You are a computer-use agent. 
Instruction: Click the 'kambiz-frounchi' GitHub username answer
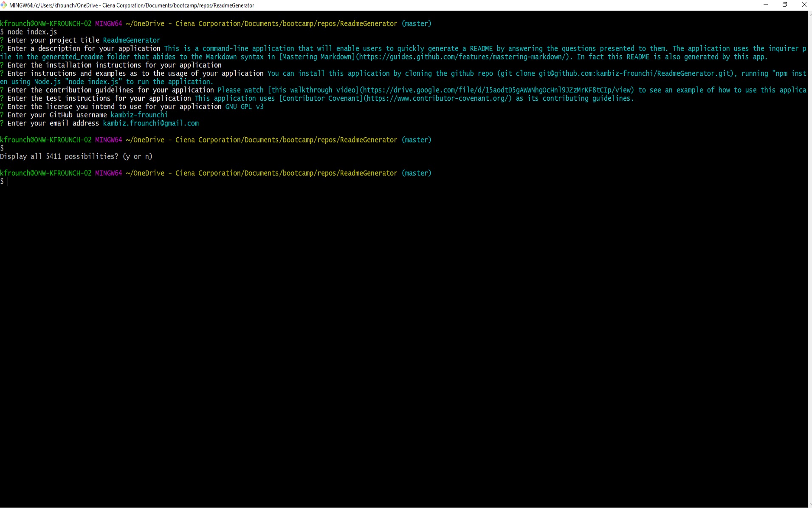point(139,115)
